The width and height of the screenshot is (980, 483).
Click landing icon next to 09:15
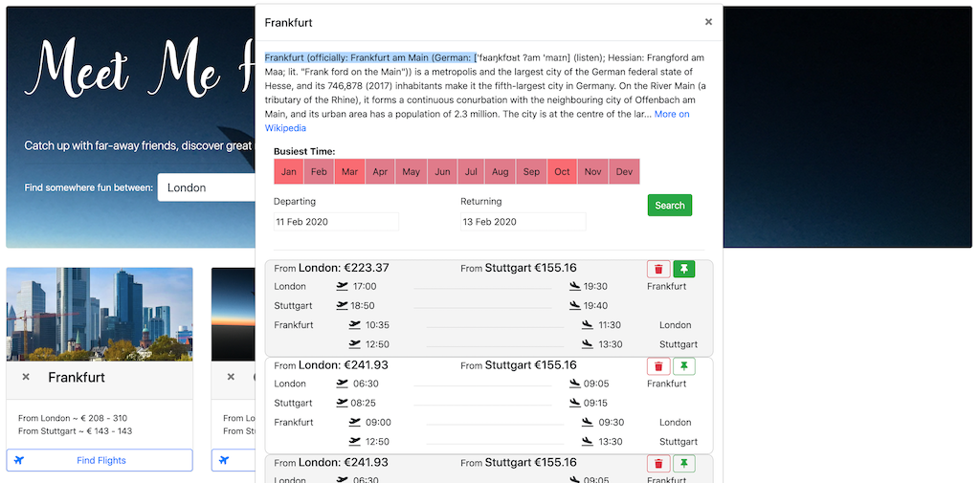click(x=575, y=403)
